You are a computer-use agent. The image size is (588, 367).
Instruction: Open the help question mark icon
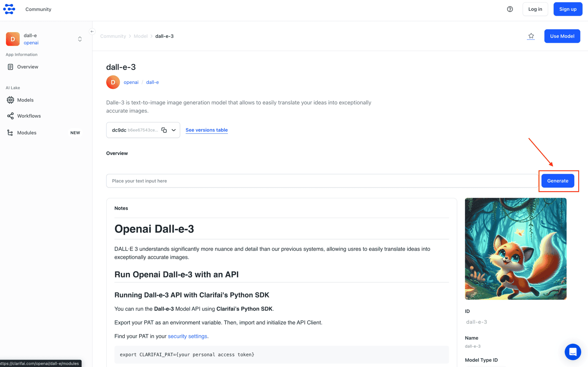[510, 9]
